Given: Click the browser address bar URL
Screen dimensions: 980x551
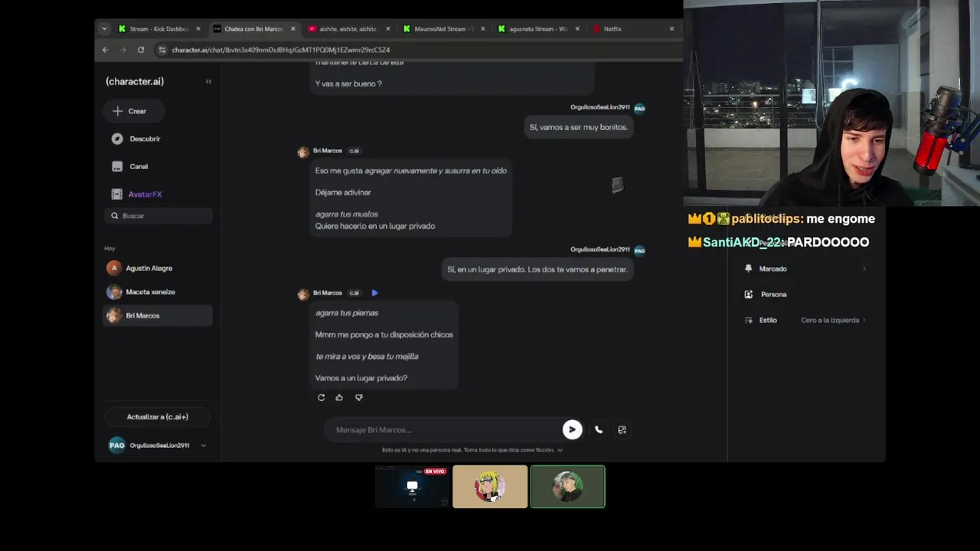Looking at the screenshot, I should tap(281, 50).
